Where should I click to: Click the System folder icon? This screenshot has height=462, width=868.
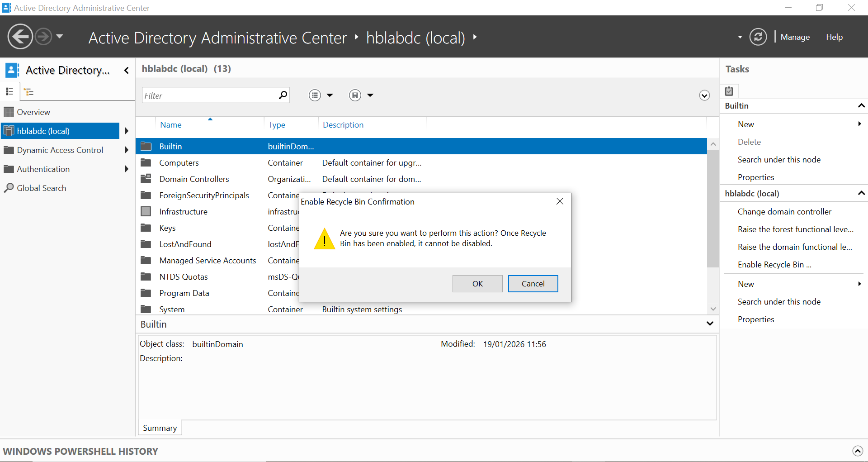click(x=146, y=309)
